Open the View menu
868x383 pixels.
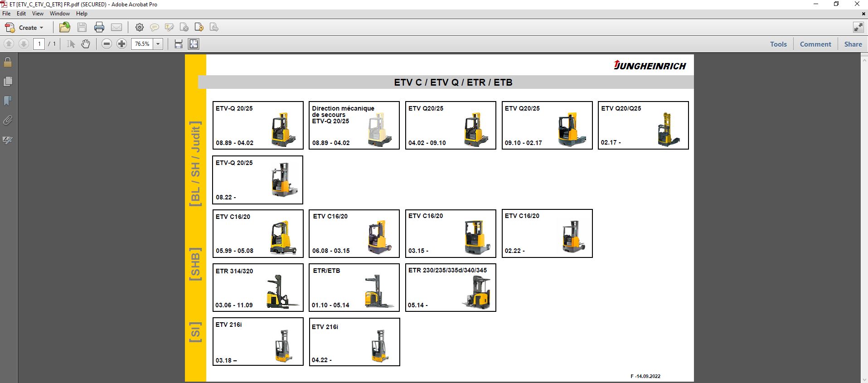point(38,14)
